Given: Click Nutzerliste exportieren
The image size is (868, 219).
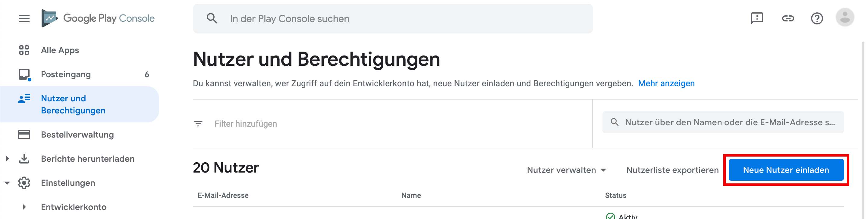Looking at the screenshot, I should 672,170.
